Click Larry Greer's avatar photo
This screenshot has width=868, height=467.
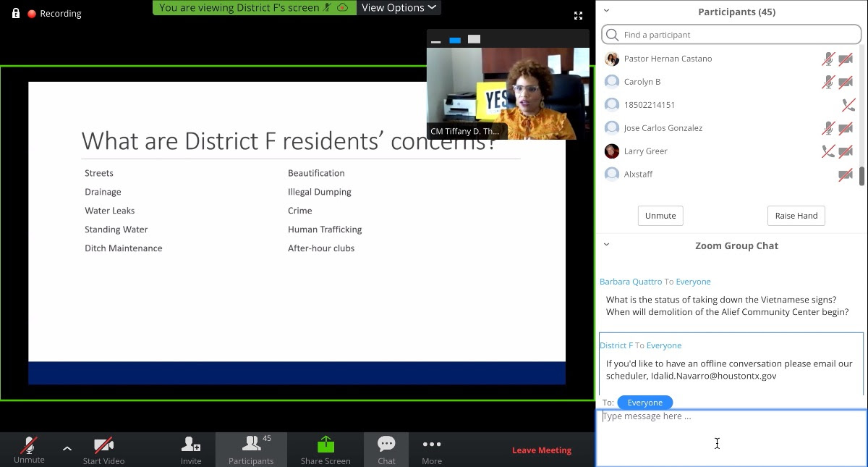point(612,151)
